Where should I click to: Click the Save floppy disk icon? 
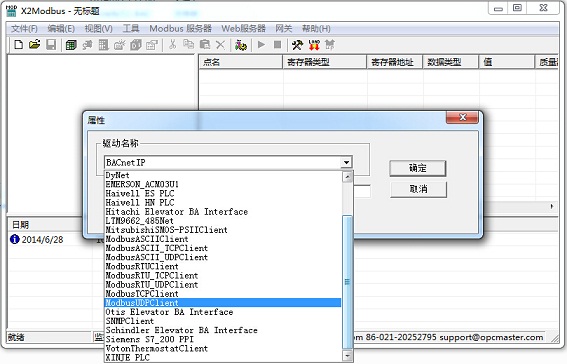pos(51,45)
